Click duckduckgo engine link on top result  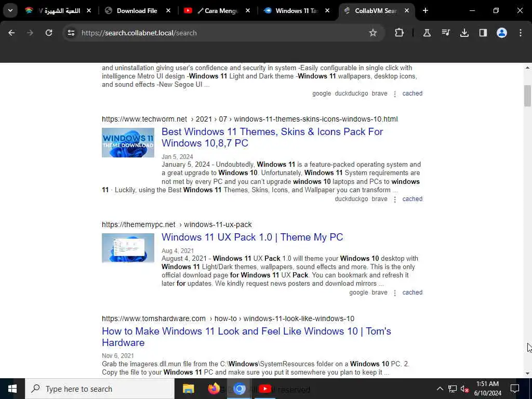pyautogui.click(x=351, y=94)
